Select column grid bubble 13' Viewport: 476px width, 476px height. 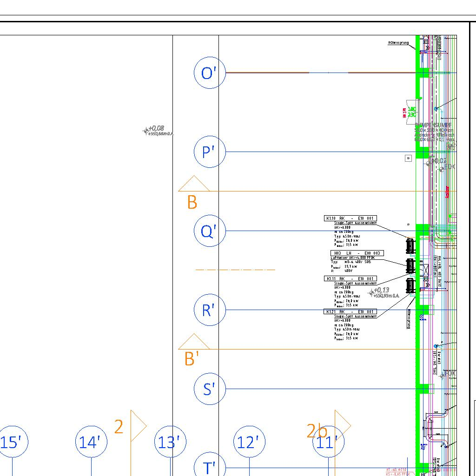pyautogui.click(x=170, y=442)
